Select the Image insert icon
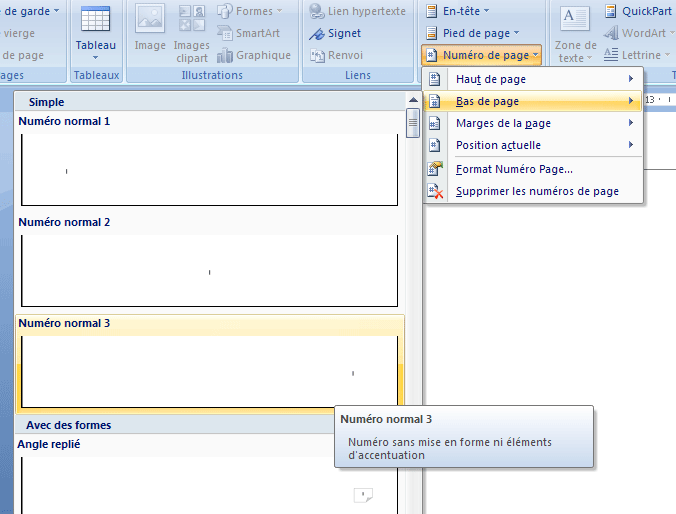Image resolution: width=676 pixels, height=514 pixels. click(x=150, y=30)
